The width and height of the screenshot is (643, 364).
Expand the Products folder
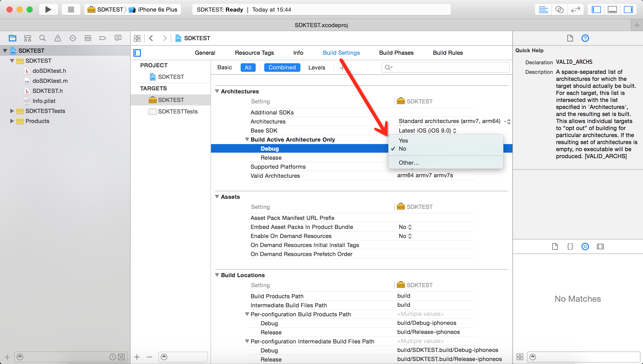point(12,121)
